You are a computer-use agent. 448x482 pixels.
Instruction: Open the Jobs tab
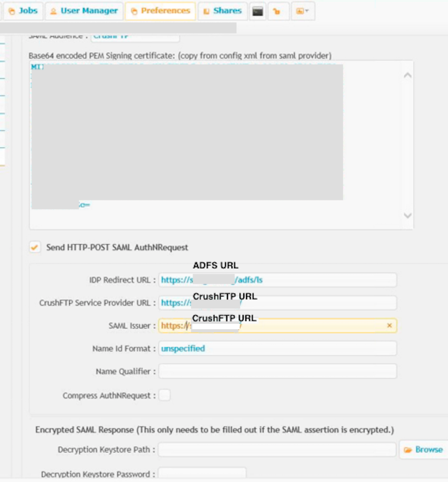point(23,11)
